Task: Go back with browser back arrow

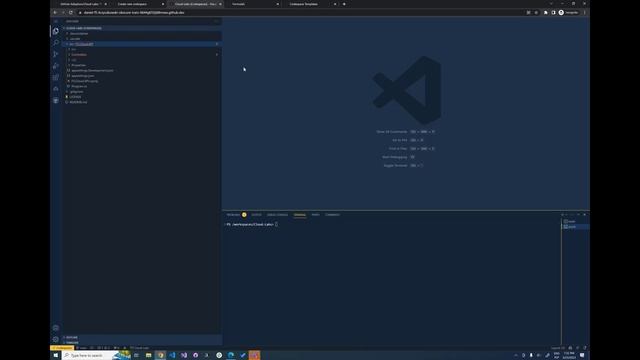Action: (x=55, y=13)
